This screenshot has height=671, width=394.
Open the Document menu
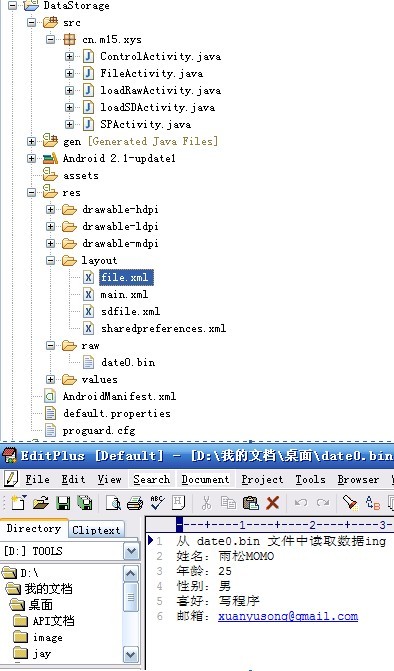tap(205, 479)
